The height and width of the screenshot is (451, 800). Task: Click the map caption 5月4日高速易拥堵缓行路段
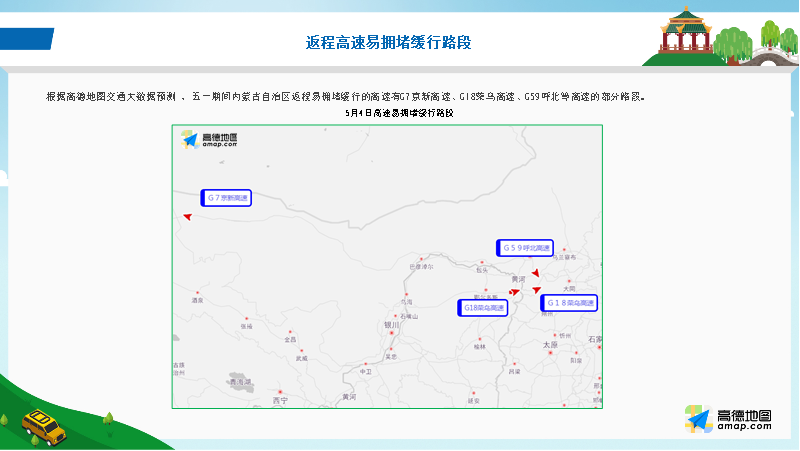[399, 114]
